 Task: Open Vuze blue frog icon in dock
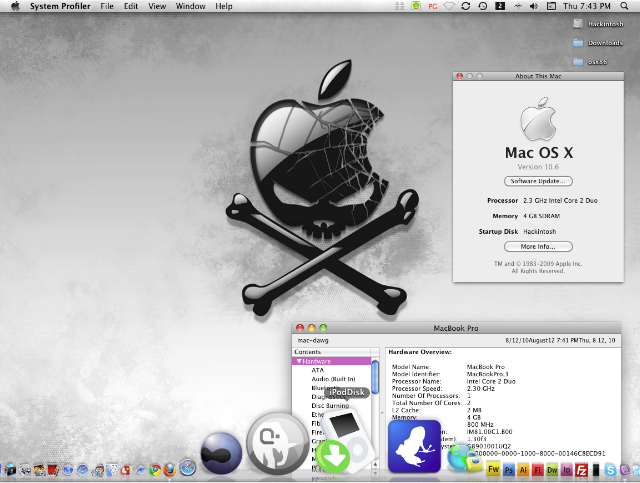point(414,446)
